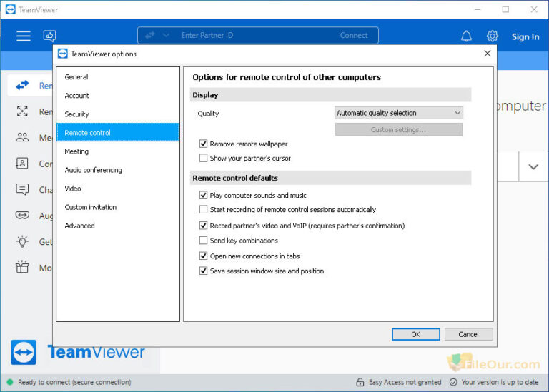Click the Ready to connect status text

coord(74,382)
